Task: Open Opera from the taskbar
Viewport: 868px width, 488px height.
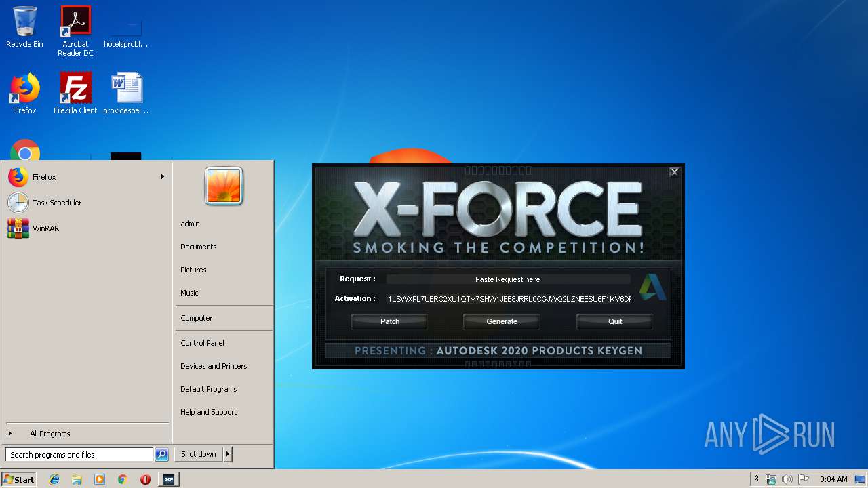Action: click(x=145, y=479)
